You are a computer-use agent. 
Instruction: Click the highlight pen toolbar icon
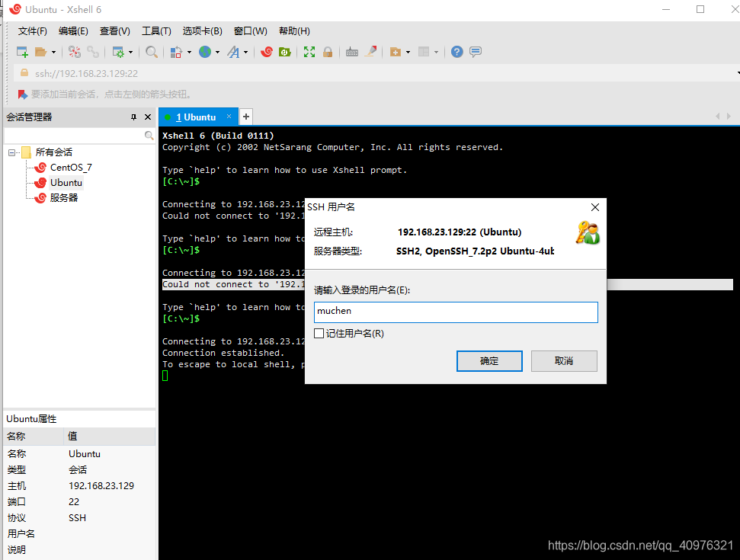pyautogui.click(x=371, y=51)
